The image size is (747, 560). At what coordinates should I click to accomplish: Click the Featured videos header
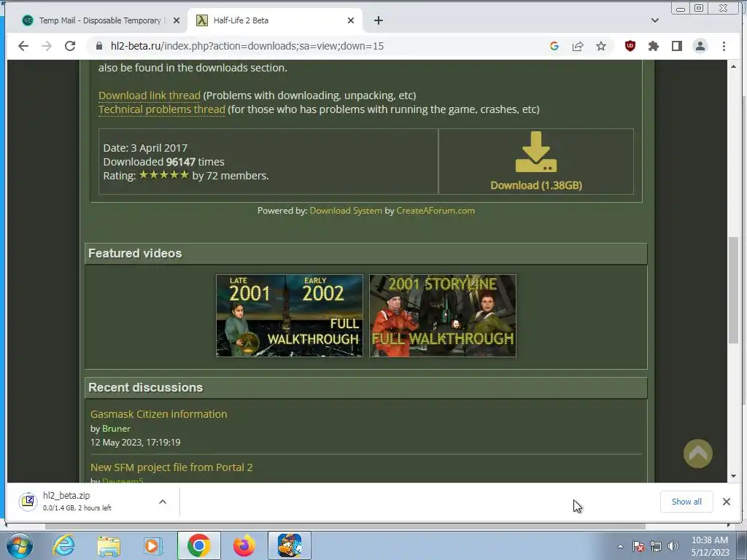[366, 253]
